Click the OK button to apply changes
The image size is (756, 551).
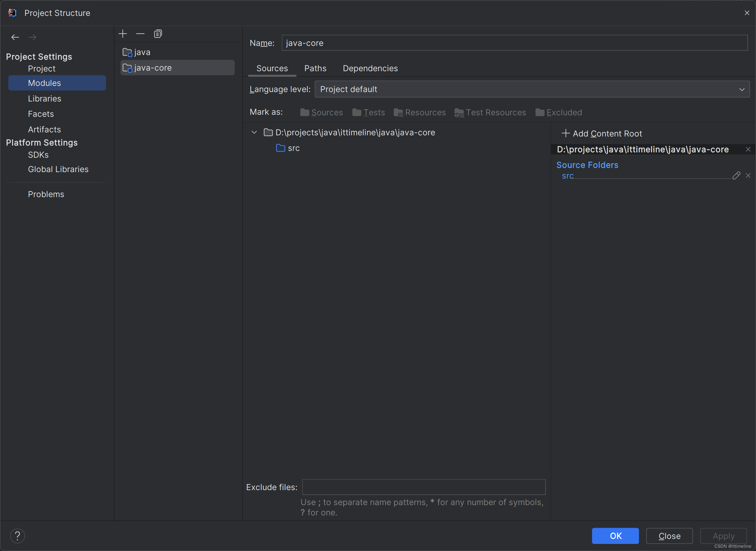pyautogui.click(x=615, y=536)
